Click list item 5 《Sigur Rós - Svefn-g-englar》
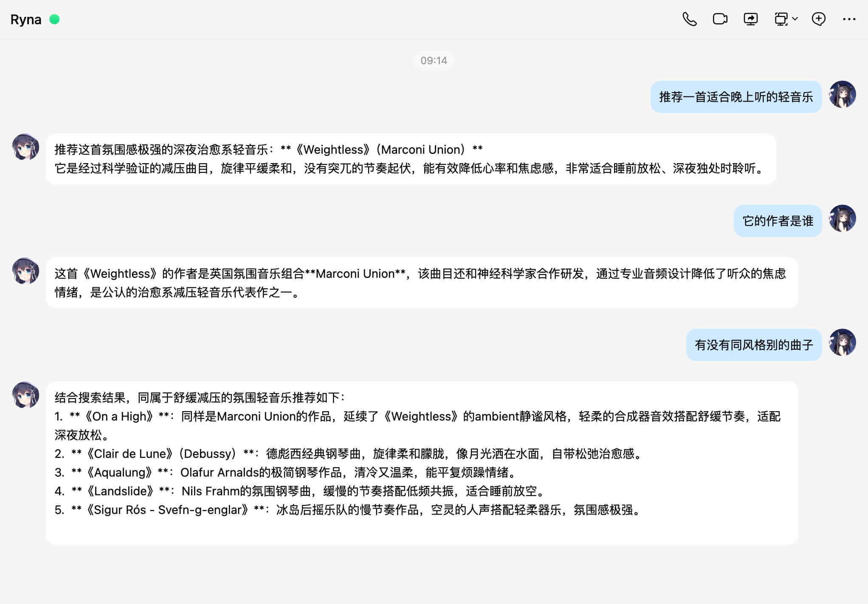Screen dimensions: 868x604 [348, 510]
